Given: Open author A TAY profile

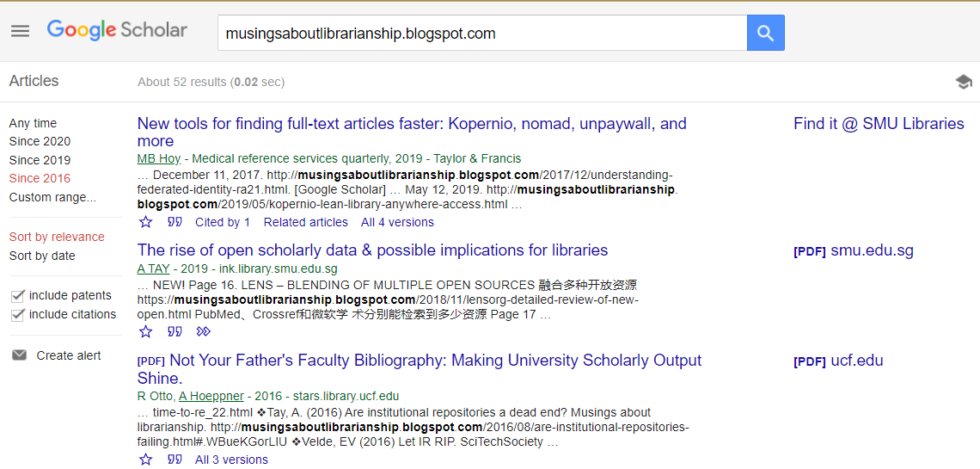Looking at the screenshot, I should [152, 268].
